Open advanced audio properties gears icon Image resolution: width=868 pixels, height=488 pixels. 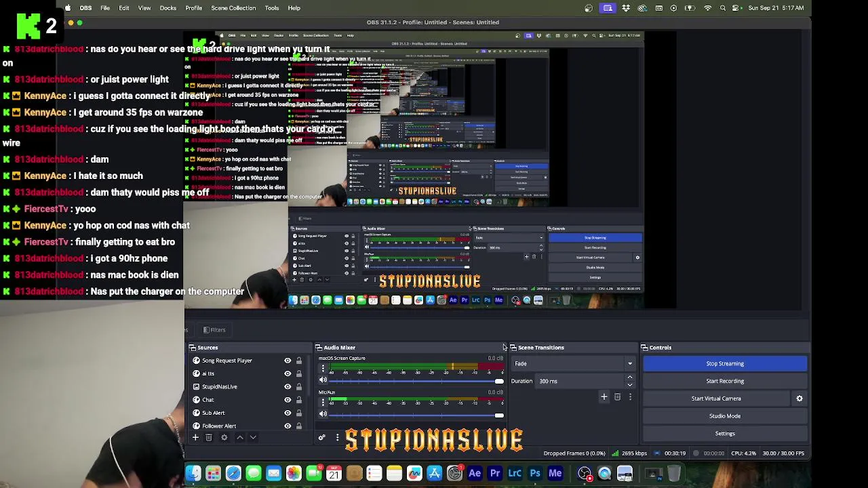[322, 437]
